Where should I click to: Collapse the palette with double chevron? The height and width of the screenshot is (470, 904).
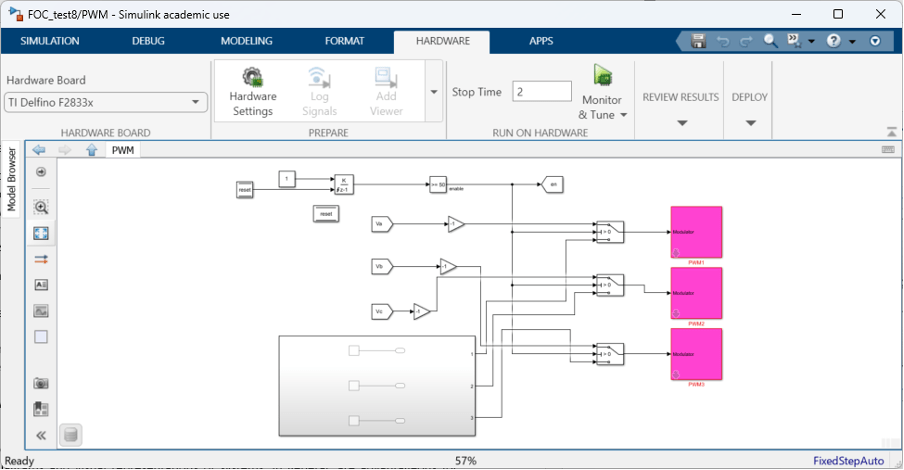click(41, 435)
